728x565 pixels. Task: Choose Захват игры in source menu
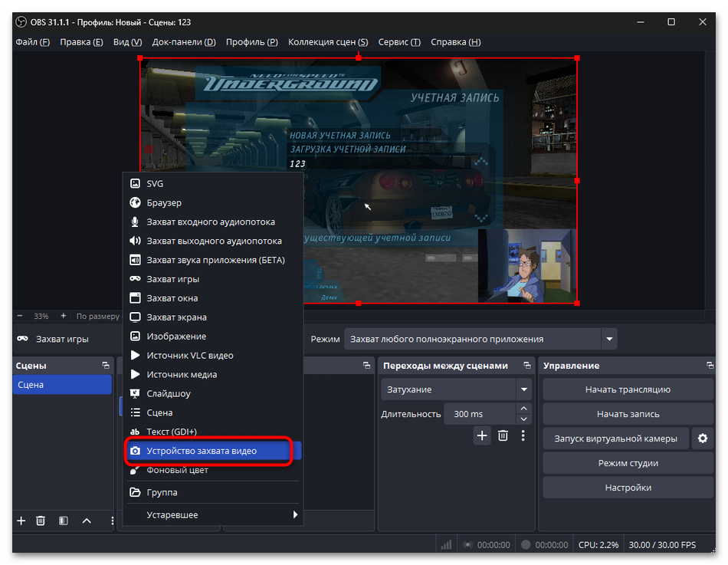pos(214,279)
